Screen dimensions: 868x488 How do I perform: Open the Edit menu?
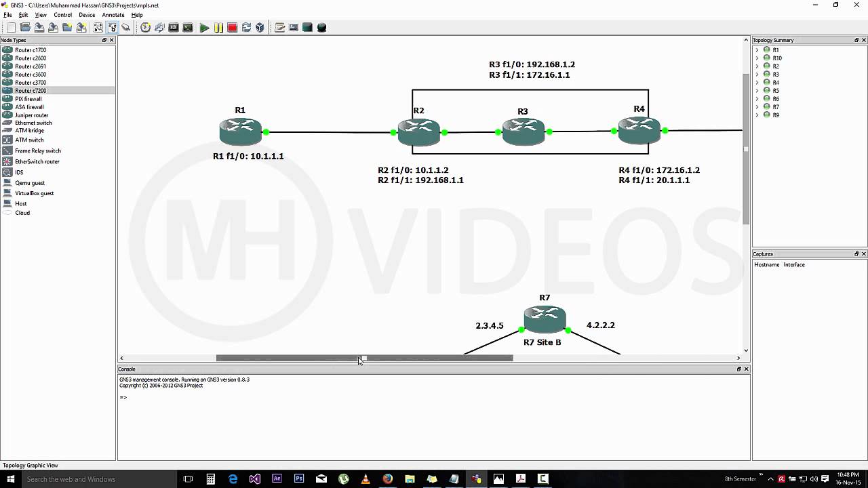(x=23, y=15)
